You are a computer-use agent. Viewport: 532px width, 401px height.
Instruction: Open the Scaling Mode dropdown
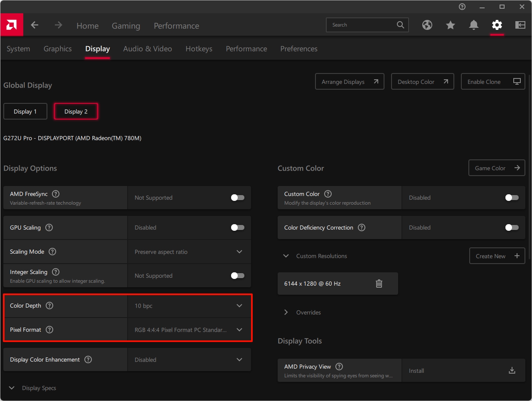pos(239,252)
